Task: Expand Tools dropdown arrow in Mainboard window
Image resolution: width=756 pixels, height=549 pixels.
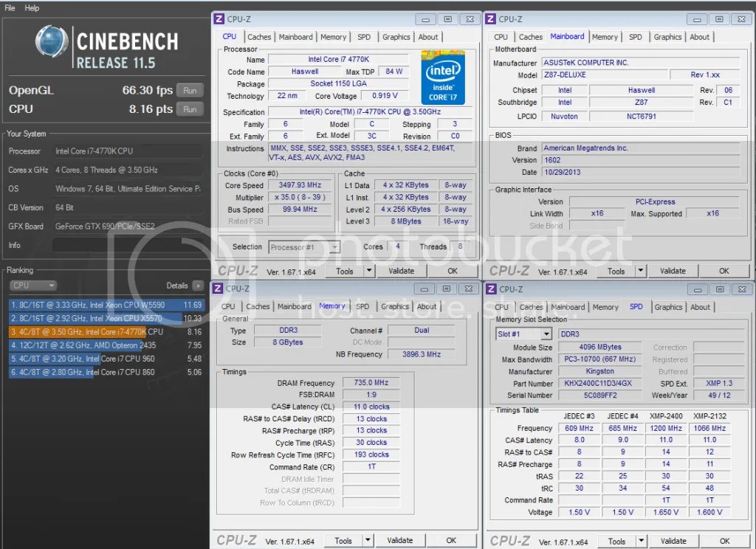Action: coord(640,271)
